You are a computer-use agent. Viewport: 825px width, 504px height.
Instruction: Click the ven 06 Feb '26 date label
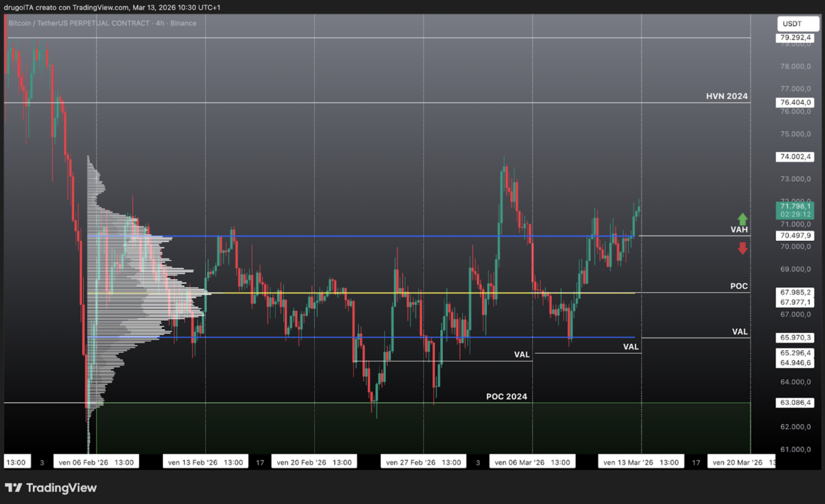(x=96, y=462)
